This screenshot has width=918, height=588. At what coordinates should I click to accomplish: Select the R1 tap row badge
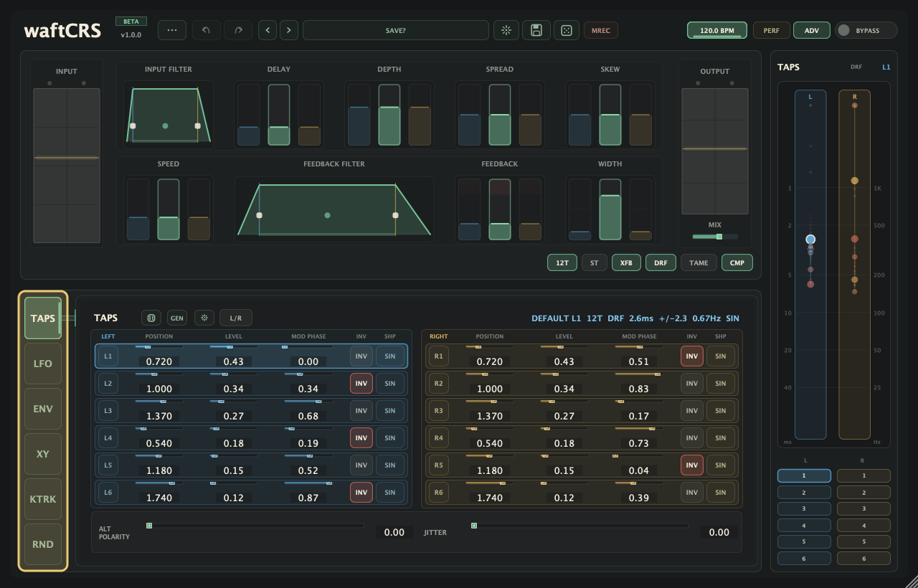[x=439, y=356]
